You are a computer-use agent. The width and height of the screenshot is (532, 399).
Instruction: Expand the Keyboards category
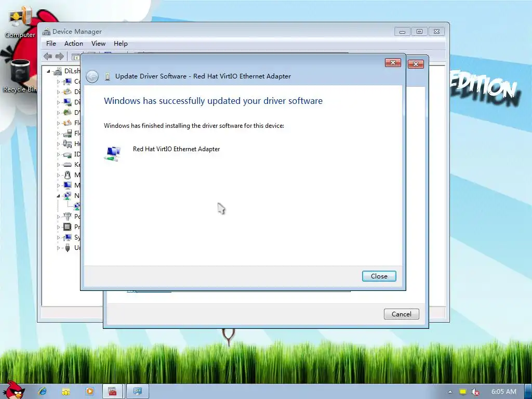pyautogui.click(x=58, y=165)
